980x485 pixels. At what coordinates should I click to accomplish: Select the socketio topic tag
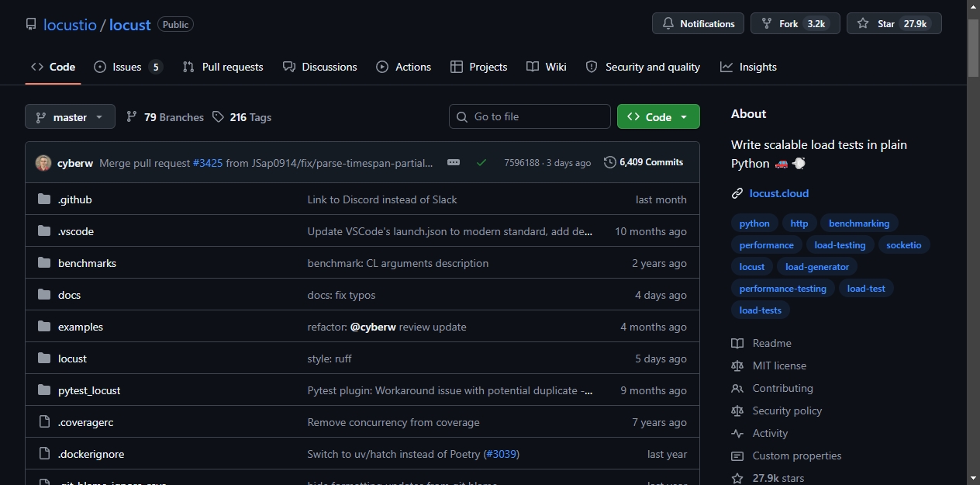click(904, 245)
